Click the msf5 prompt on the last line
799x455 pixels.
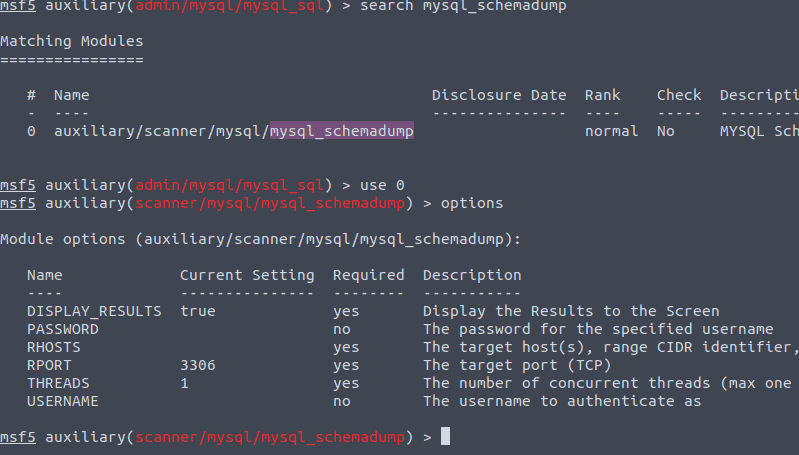click(x=18, y=437)
